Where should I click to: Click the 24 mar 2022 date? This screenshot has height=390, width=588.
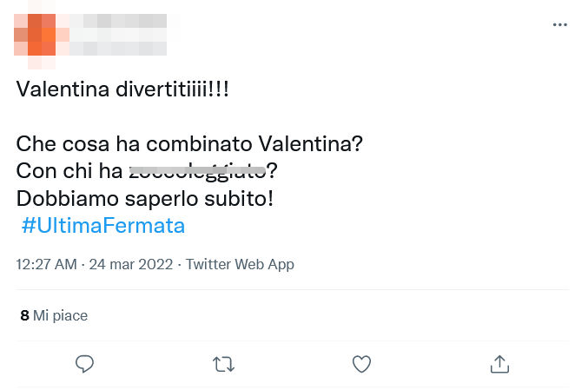(x=131, y=264)
